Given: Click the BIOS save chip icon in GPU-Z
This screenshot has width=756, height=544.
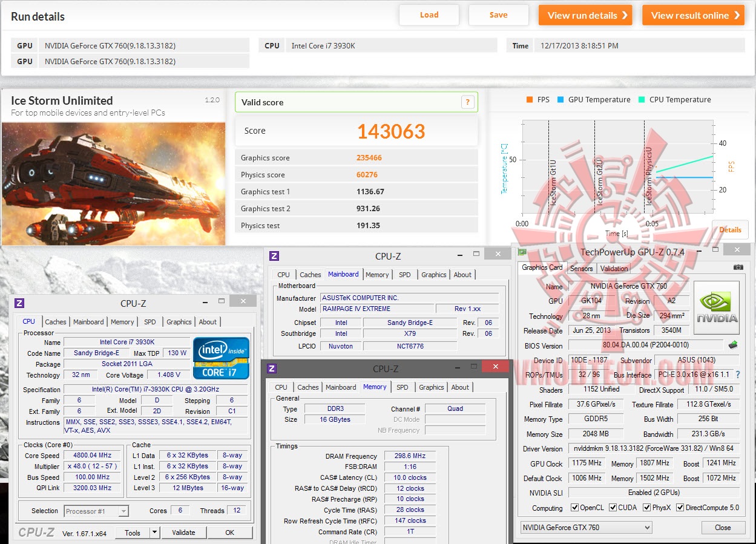Looking at the screenshot, I should click(733, 345).
